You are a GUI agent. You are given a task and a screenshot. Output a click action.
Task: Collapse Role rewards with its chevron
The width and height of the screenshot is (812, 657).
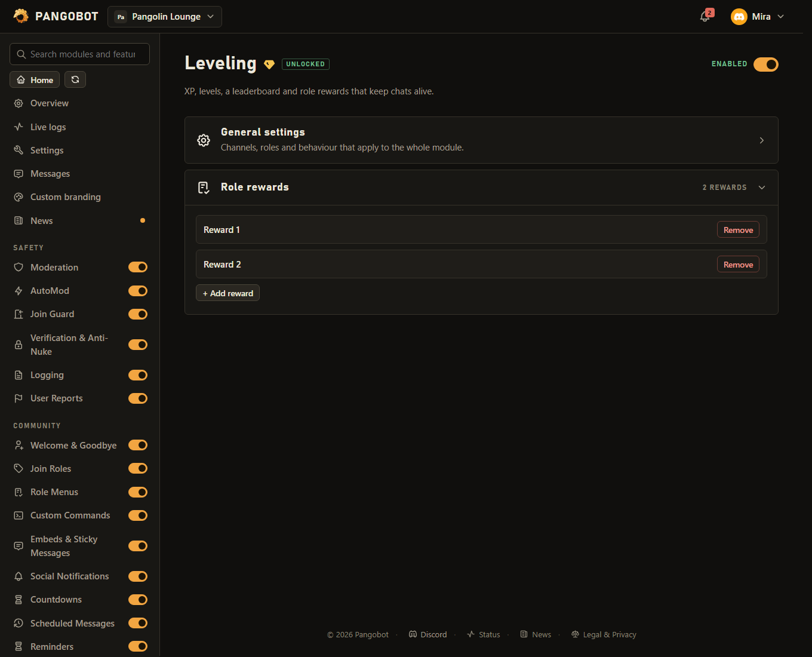coord(762,188)
